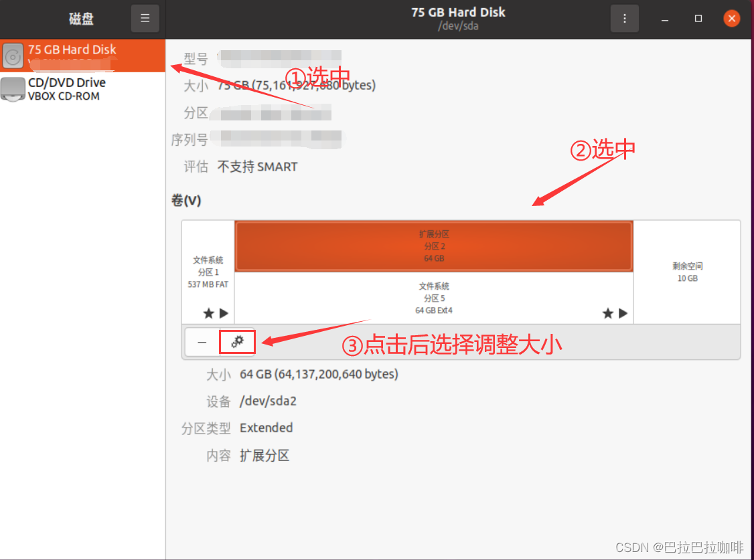Minimize the Disks window
Screen dimensions: 754x560
(x=664, y=19)
